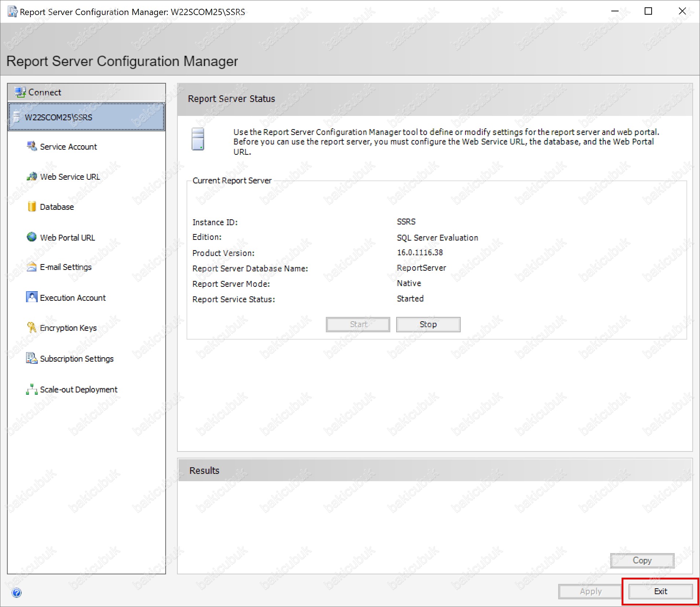Click the Execution Account user icon
This screenshot has width=700, height=607.
coord(32,297)
